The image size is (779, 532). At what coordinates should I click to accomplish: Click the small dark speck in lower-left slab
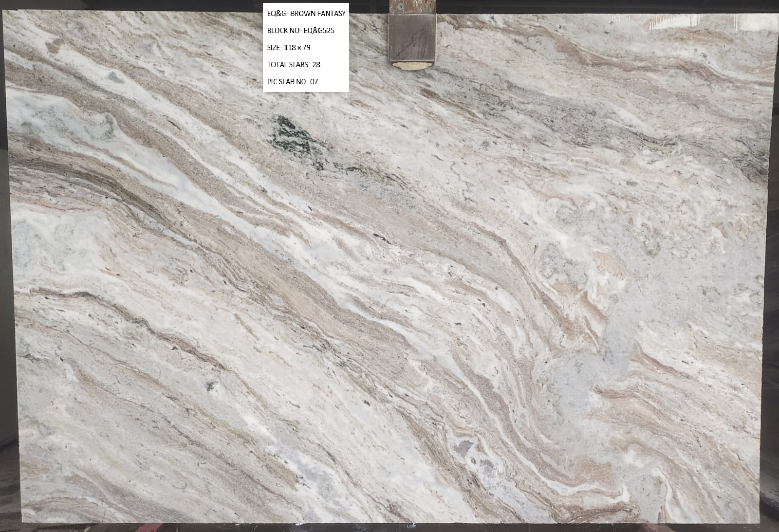[210, 386]
